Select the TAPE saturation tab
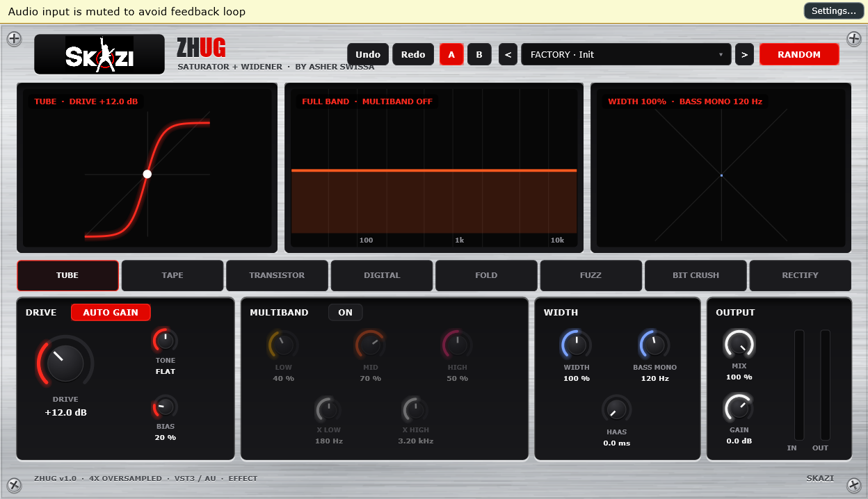 [172, 275]
